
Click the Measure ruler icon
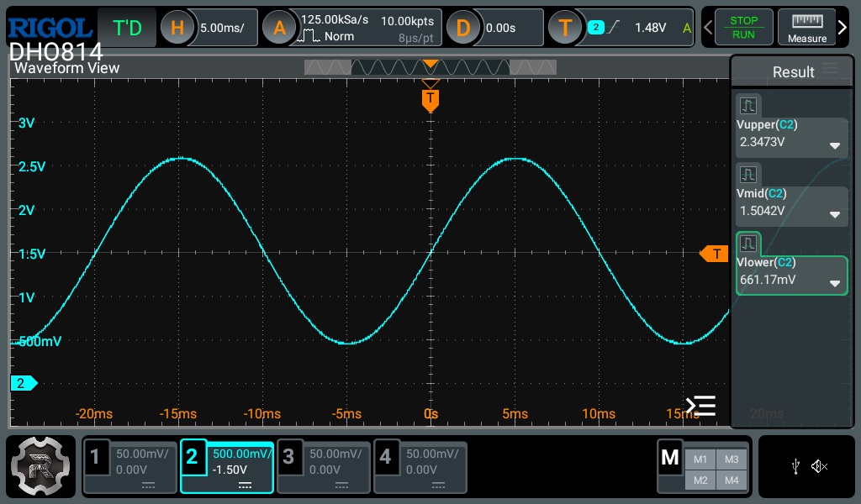(x=806, y=28)
